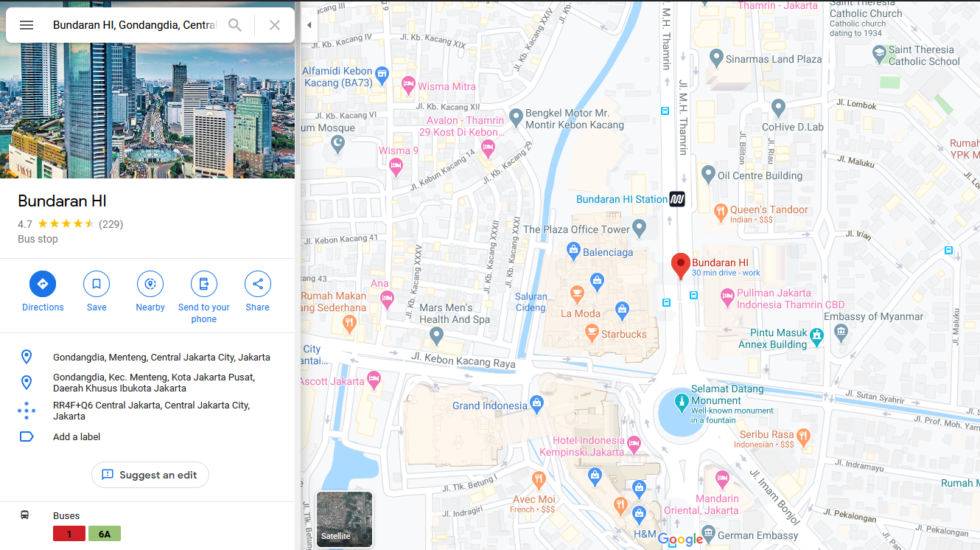Open the (229) reviews link
The width and height of the screenshot is (980, 550).
click(x=111, y=224)
